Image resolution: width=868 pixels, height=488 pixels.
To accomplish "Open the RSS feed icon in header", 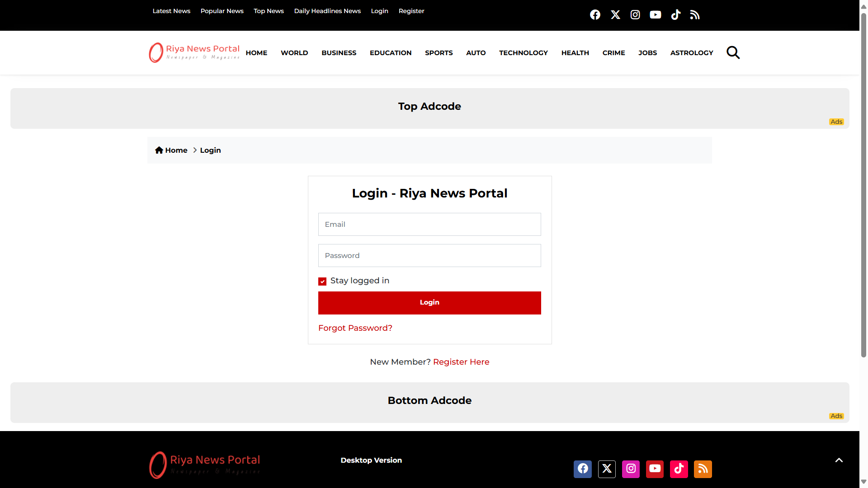I will (695, 15).
